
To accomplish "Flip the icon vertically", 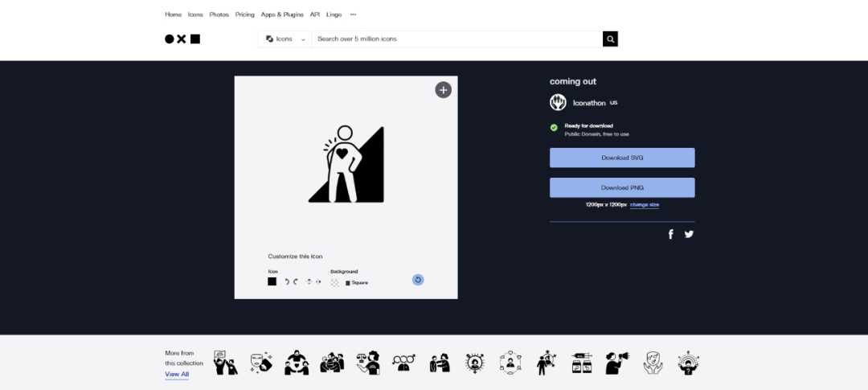I will [309, 282].
